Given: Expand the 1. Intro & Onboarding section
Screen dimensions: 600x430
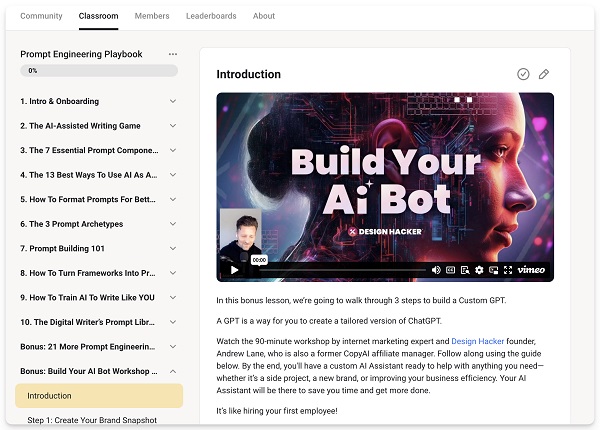Looking at the screenshot, I should coord(173,101).
